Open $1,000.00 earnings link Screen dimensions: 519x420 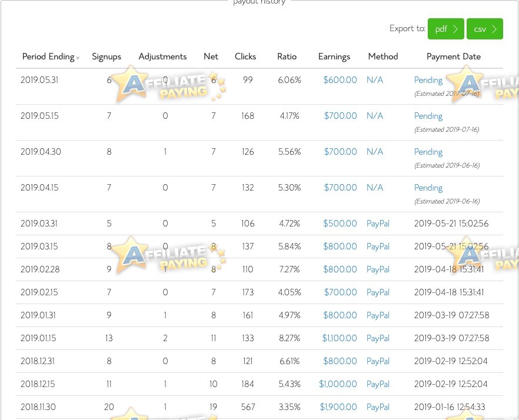[x=338, y=384]
